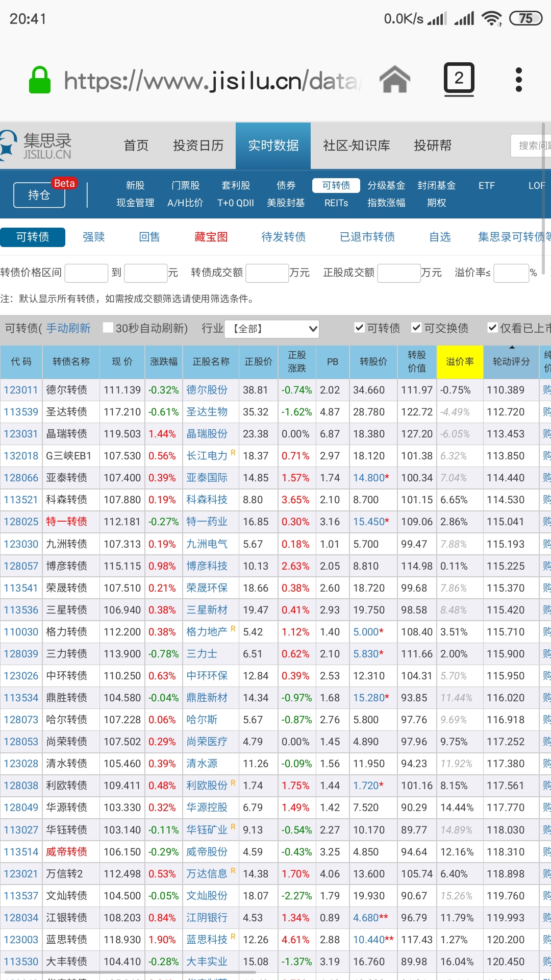551x980 pixels.
Task: Sort table by highlighted 溢价率 column header
Action: (460, 361)
